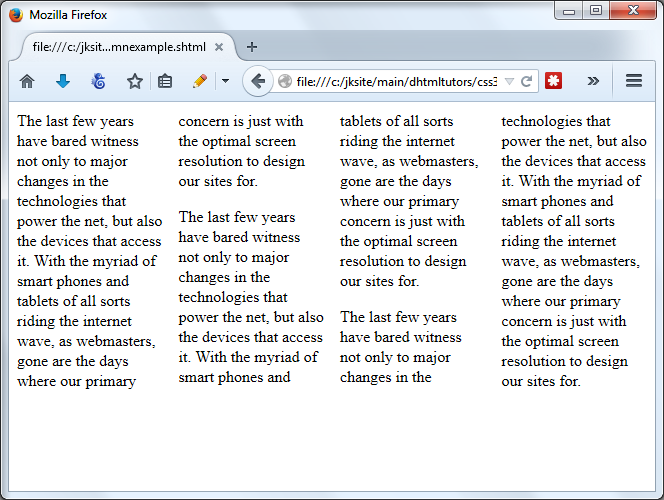Open a new tab with plus button
Screen dimensions: 664x500
click(x=252, y=47)
